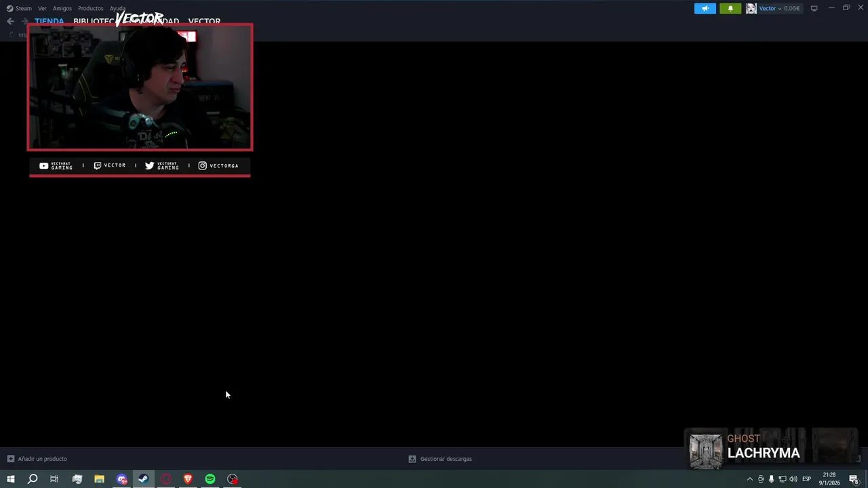Click the ESP language indicator
Screen dimensions: 868x488
806,479
